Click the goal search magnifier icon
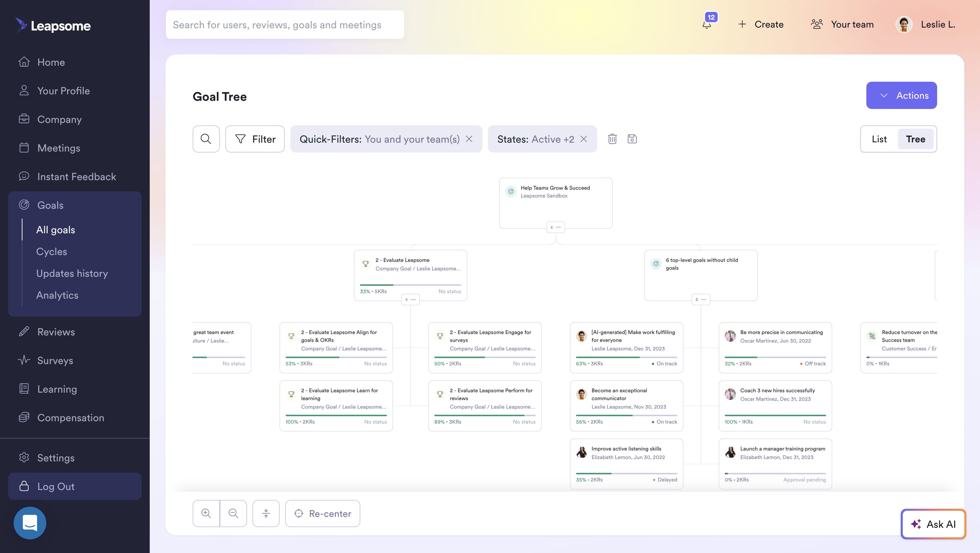The image size is (980, 553). click(206, 139)
